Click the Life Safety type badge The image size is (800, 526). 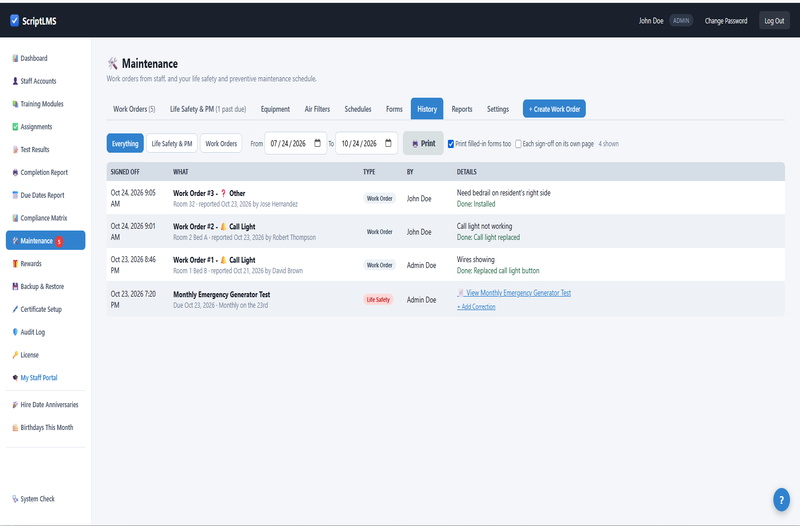pyautogui.click(x=378, y=299)
